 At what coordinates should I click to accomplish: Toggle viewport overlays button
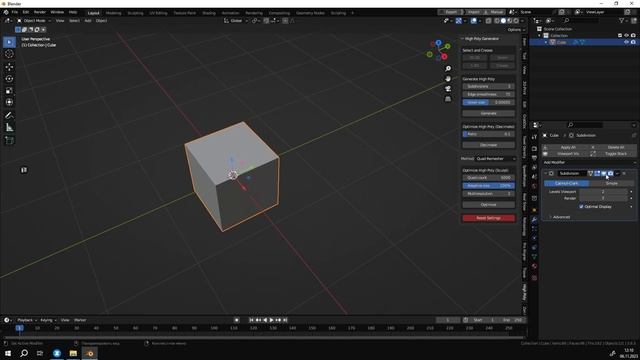[x=473, y=21]
